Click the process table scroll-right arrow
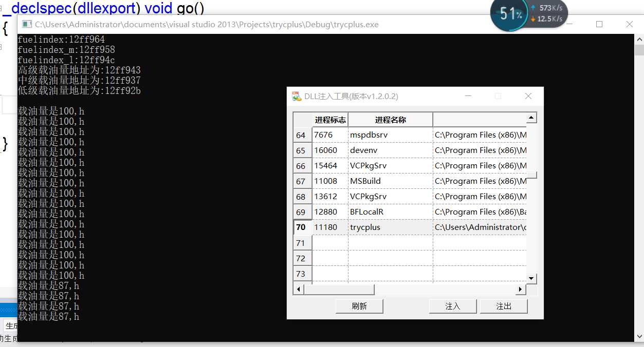Viewport: 644px width, 347px height. point(521,290)
